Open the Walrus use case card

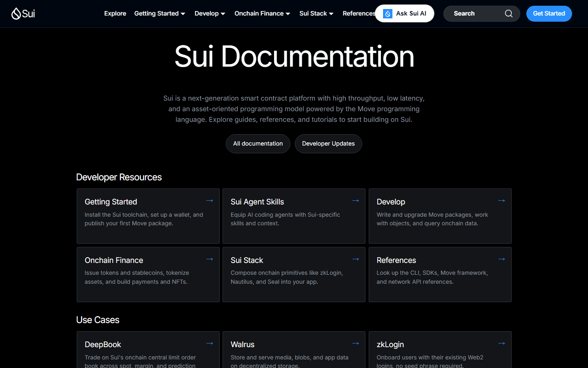pyautogui.click(x=294, y=350)
